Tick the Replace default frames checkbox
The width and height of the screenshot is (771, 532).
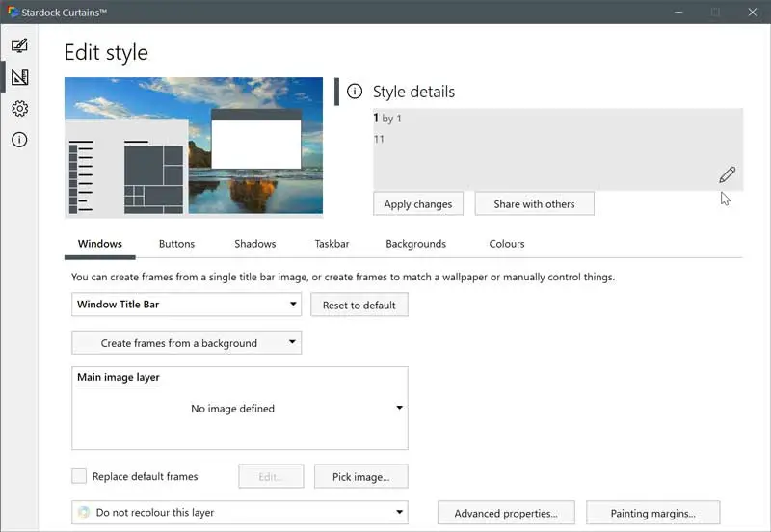[x=79, y=476]
